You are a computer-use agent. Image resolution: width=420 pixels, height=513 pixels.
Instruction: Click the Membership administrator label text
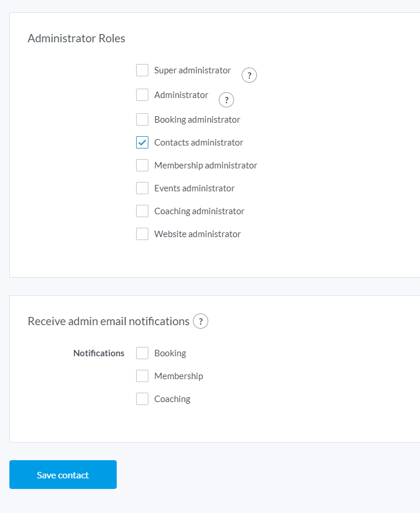(205, 166)
